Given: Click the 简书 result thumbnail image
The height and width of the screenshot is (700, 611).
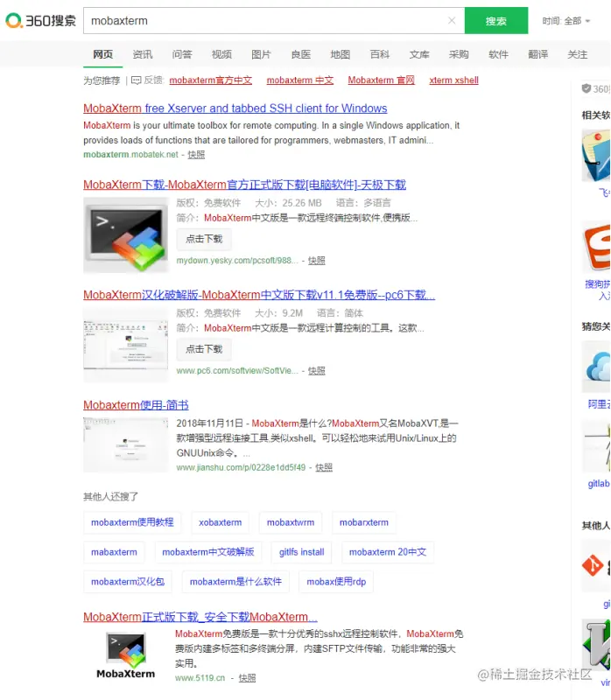Looking at the screenshot, I should tap(125, 444).
